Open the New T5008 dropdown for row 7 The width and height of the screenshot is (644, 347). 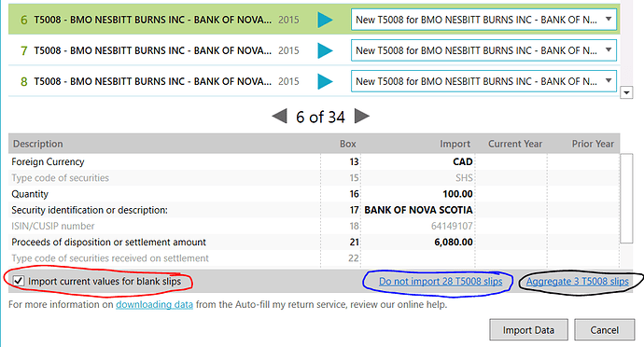tap(483, 50)
